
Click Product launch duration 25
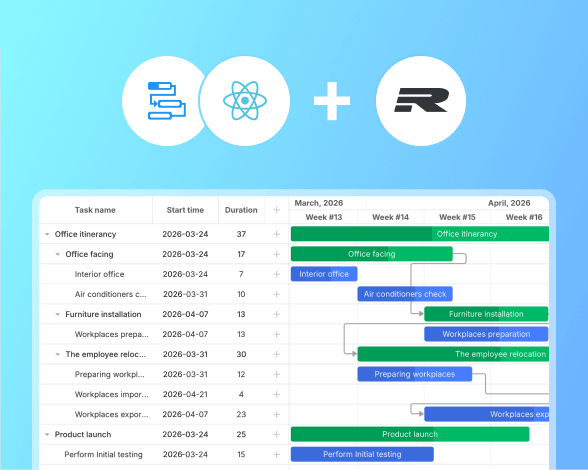coord(241,434)
